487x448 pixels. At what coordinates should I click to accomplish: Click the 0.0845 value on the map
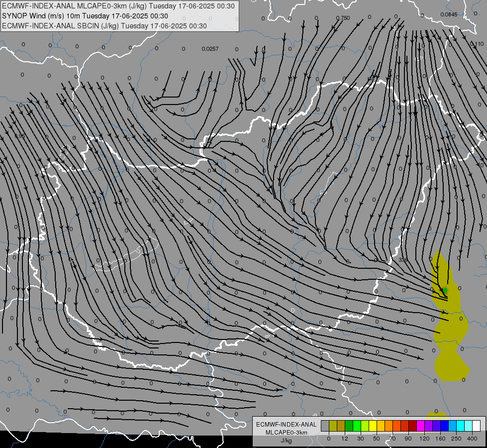coord(449,14)
